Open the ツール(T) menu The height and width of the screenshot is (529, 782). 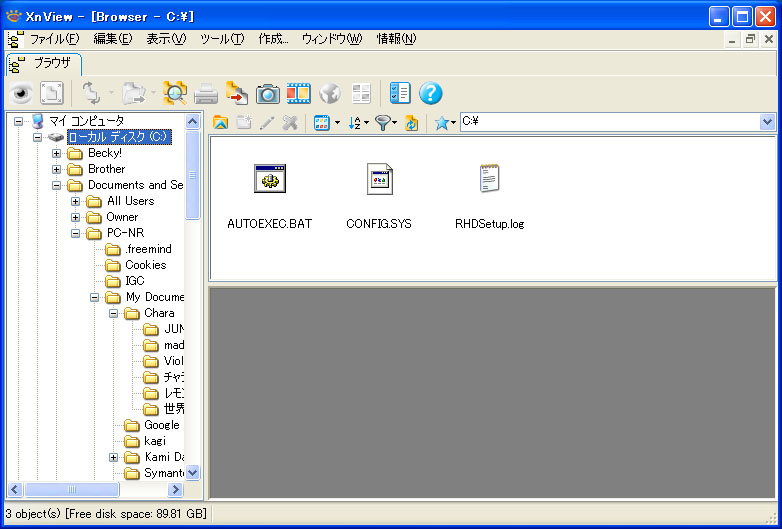222,39
